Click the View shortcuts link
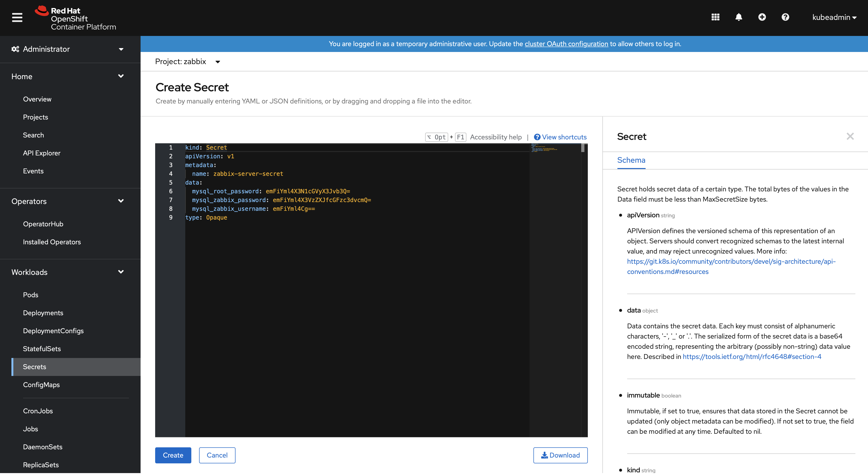Viewport: 868px width, 476px height. click(x=560, y=137)
